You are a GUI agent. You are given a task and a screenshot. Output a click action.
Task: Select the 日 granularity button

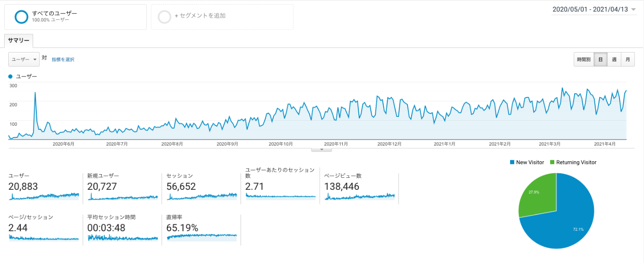[600, 59]
